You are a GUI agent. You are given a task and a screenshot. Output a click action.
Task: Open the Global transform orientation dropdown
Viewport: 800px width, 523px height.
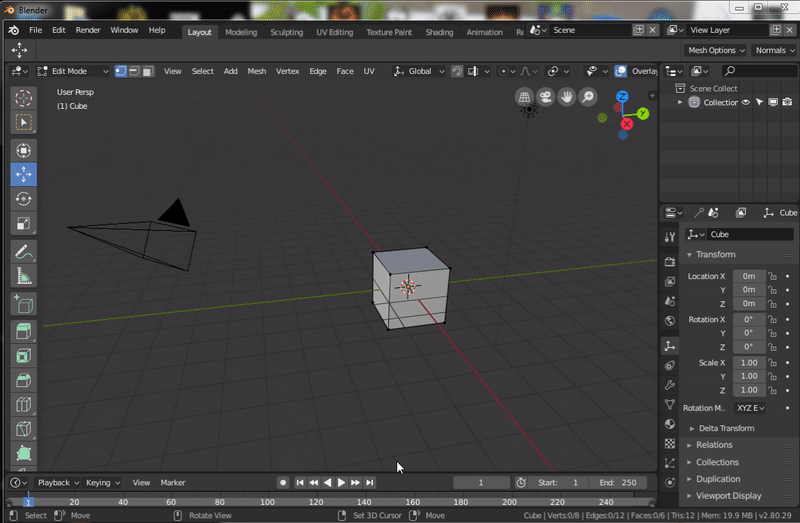[419, 71]
